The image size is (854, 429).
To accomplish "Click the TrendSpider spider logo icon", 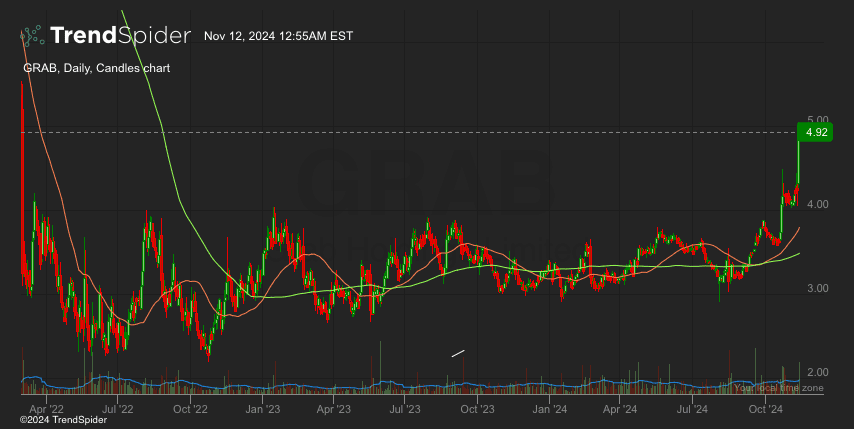I will [x=33, y=36].
